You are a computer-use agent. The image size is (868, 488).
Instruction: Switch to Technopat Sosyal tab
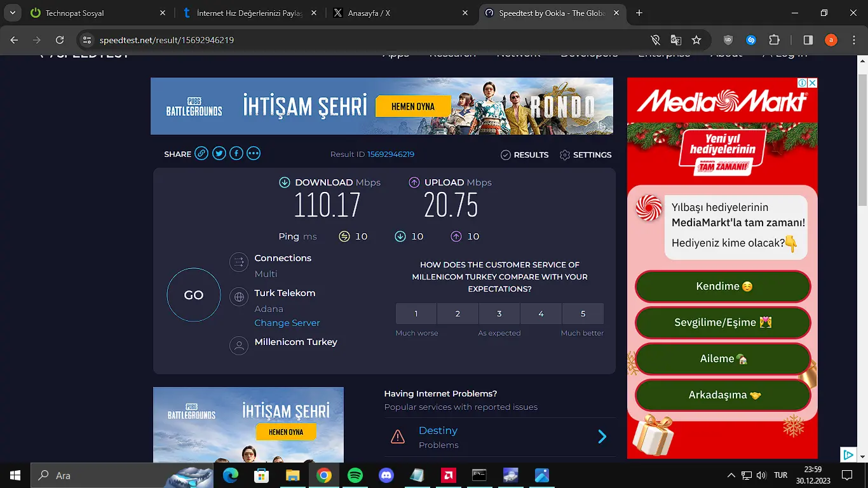(97, 13)
